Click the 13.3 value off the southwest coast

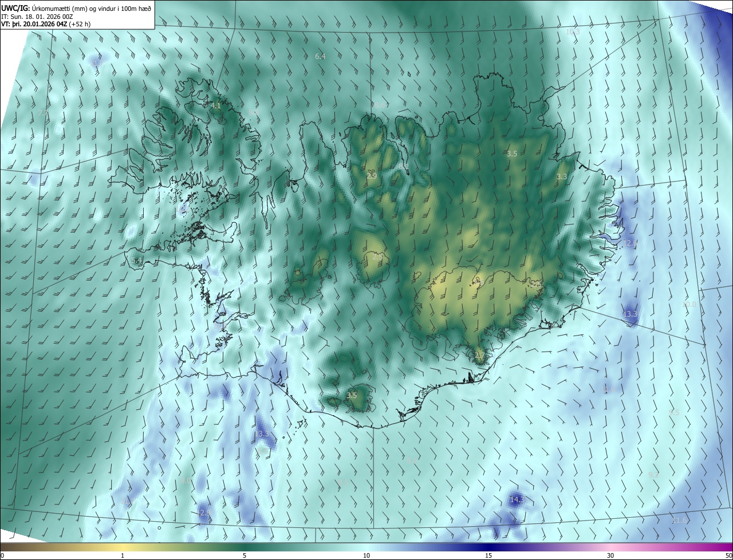point(262,434)
